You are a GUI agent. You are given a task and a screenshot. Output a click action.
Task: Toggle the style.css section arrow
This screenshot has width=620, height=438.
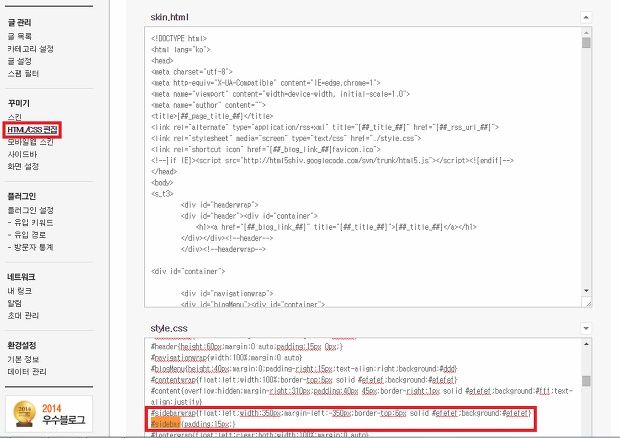[586, 328]
